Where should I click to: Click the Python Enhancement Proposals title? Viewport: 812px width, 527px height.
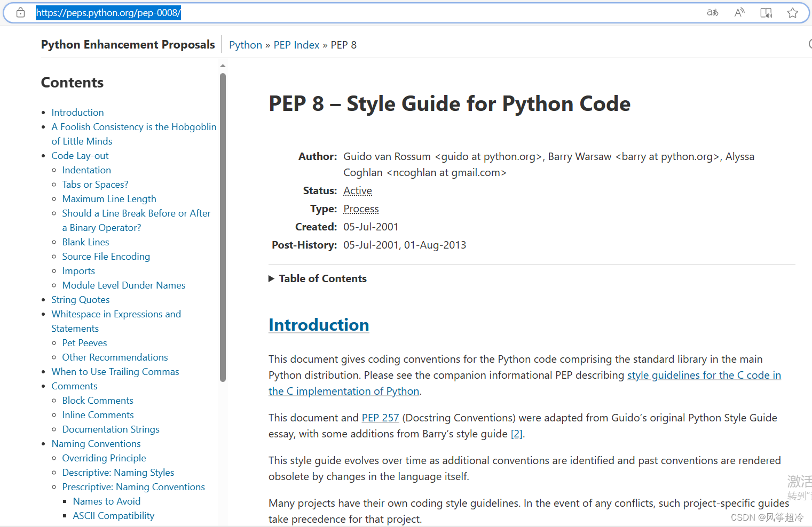[x=128, y=44]
